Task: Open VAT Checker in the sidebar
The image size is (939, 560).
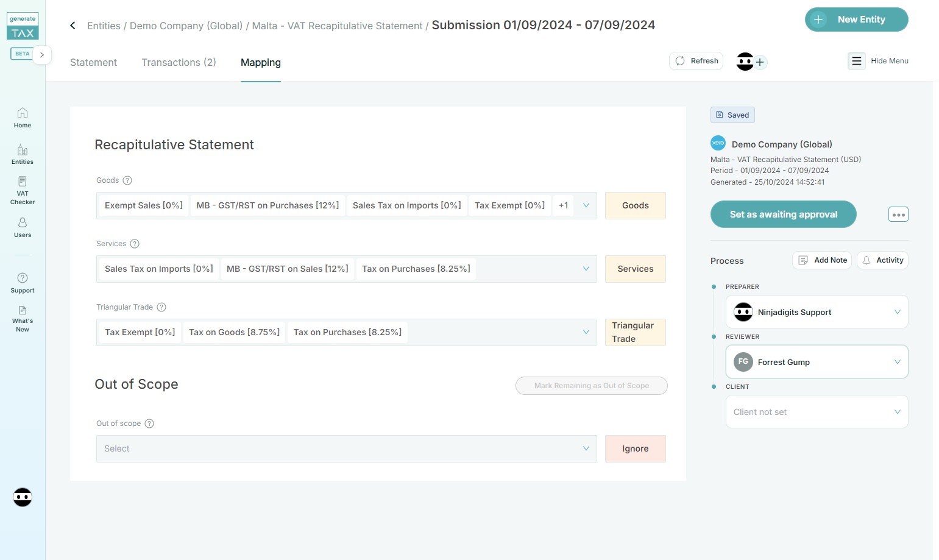Action: (x=23, y=190)
